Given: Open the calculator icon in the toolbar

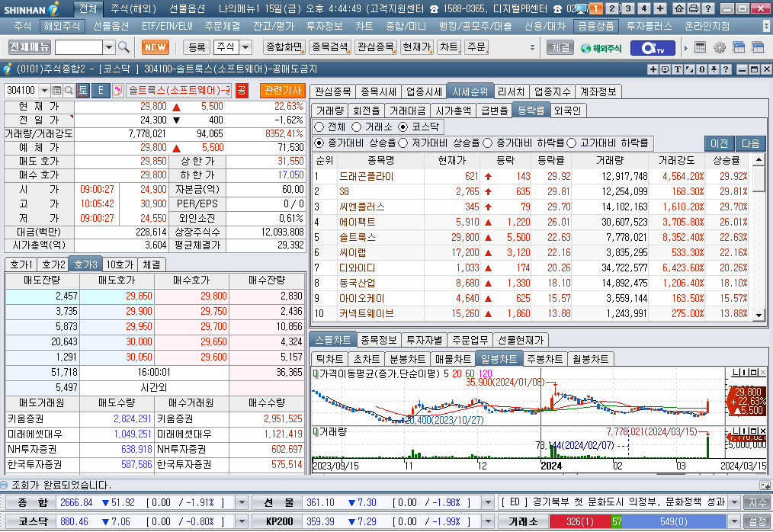Looking at the screenshot, I should 700,47.
